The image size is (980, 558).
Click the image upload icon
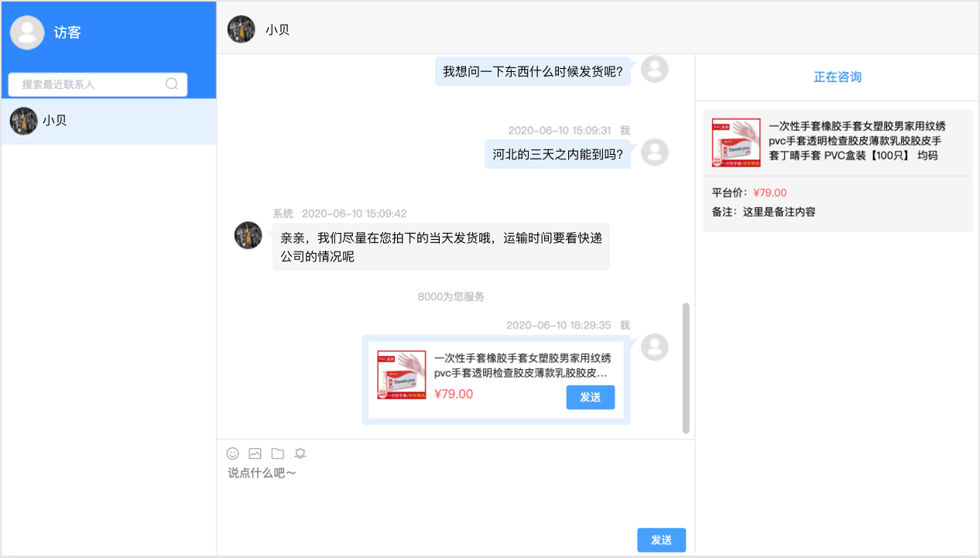[255, 454]
